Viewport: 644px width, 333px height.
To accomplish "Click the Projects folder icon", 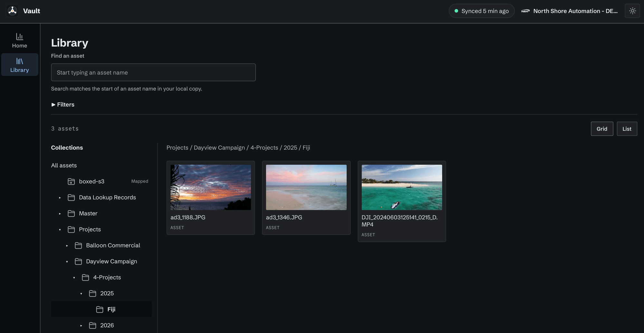I will pos(71,230).
